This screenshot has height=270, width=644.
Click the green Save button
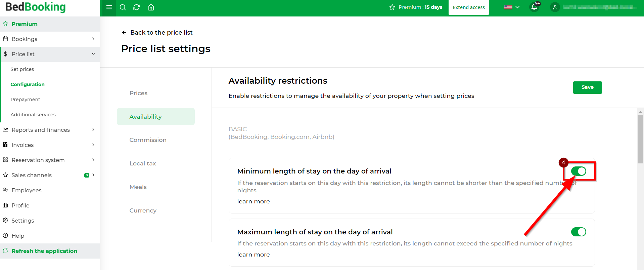tap(587, 87)
